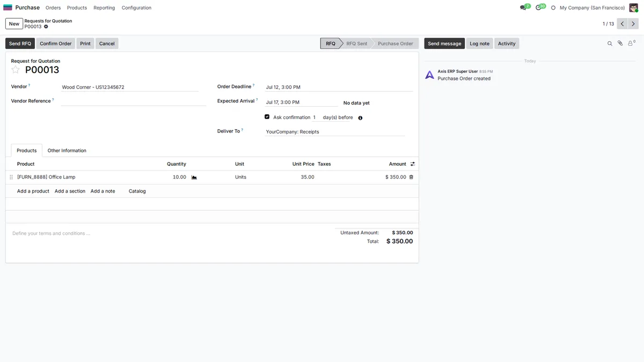Click the Print button
Viewport: 644px width, 362px height.
(x=85, y=43)
